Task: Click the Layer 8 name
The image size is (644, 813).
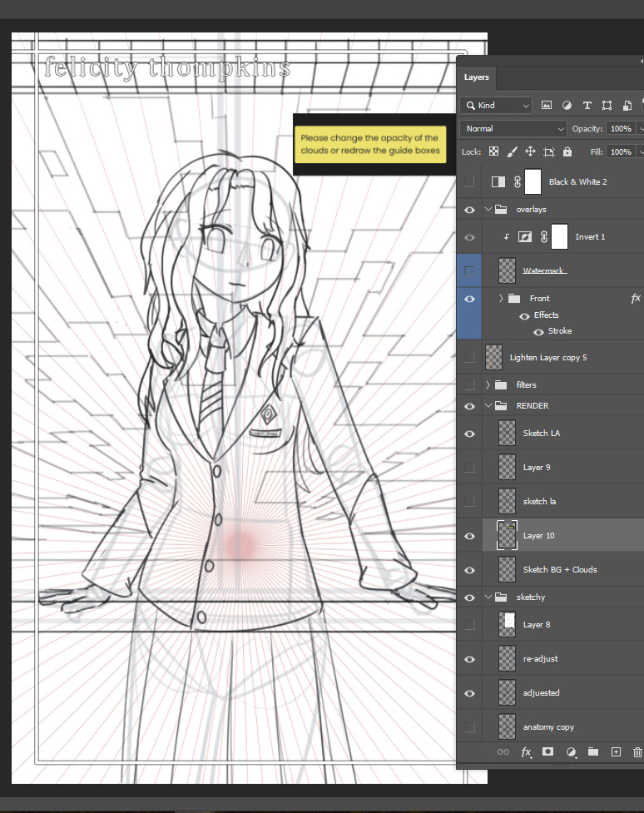Action: pyautogui.click(x=537, y=625)
